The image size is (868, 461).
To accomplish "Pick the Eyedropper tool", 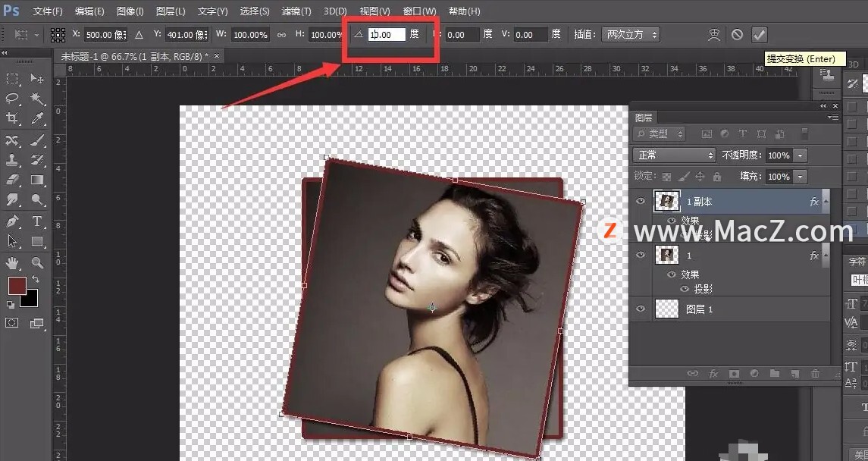I will tap(37, 118).
